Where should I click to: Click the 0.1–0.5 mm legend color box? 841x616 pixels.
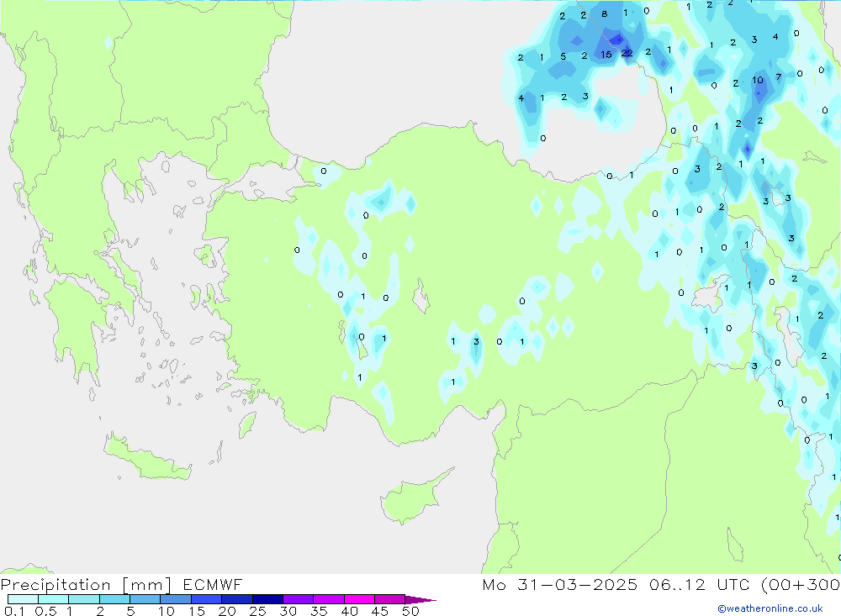[23, 599]
